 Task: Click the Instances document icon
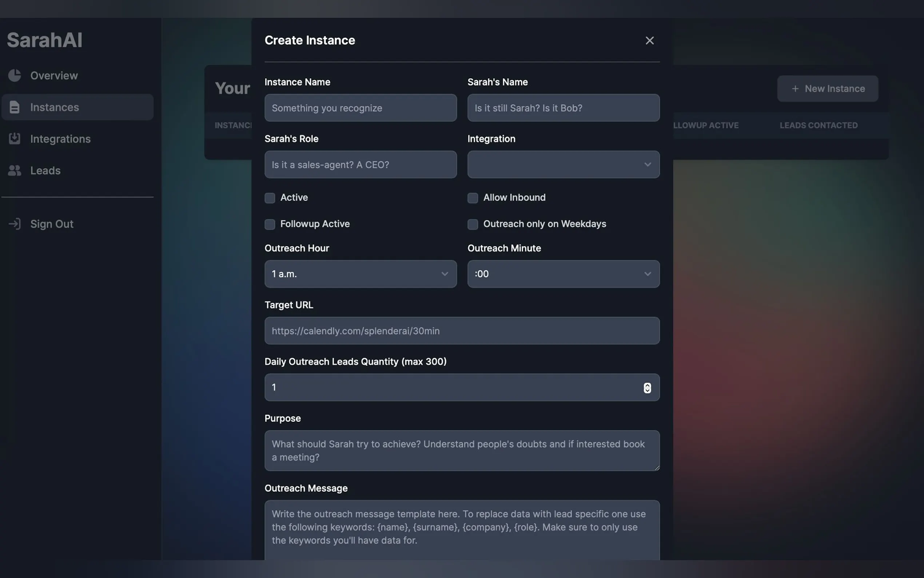coord(15,107)
